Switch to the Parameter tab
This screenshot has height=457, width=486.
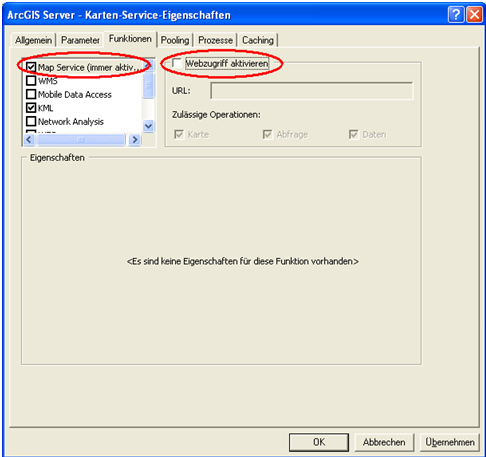click(x=80, y=40)
